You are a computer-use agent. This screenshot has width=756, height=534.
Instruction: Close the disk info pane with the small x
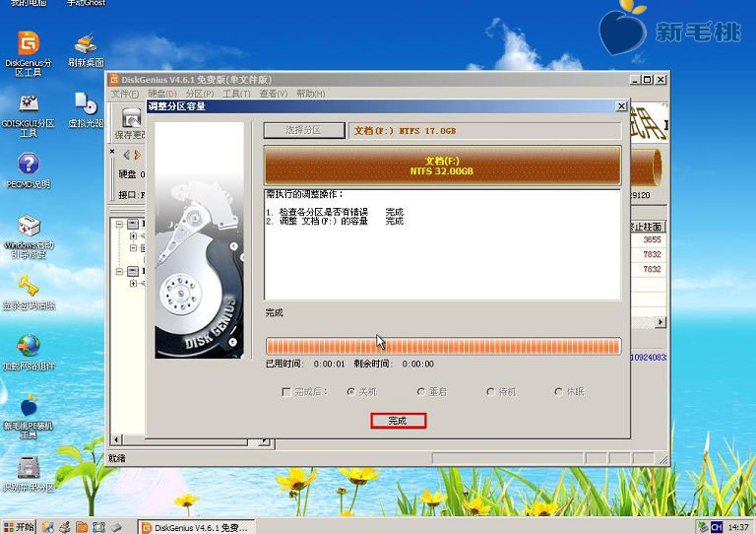coord(112,152)
